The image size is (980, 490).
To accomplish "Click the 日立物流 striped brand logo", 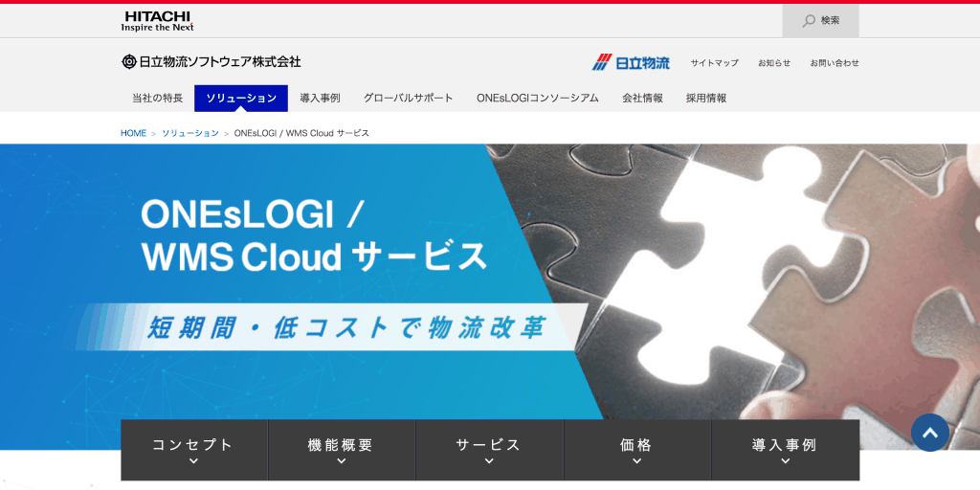I will (631, 62).
